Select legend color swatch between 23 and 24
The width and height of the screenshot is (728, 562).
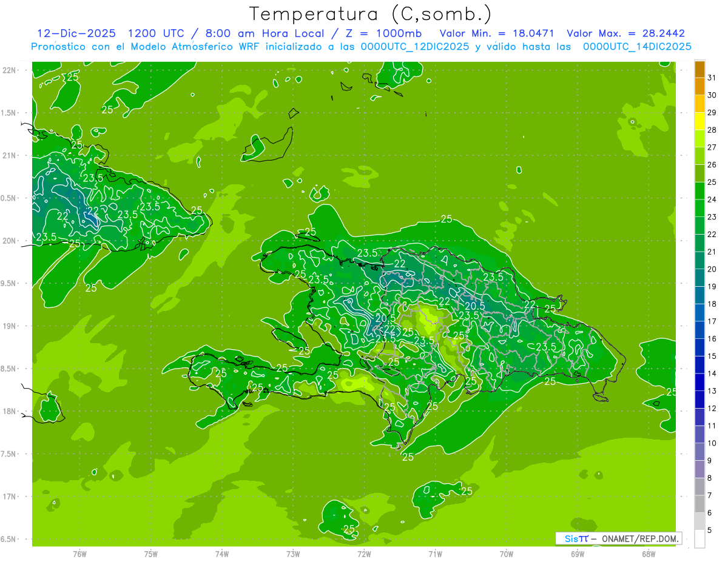click(x=699, y=208)
